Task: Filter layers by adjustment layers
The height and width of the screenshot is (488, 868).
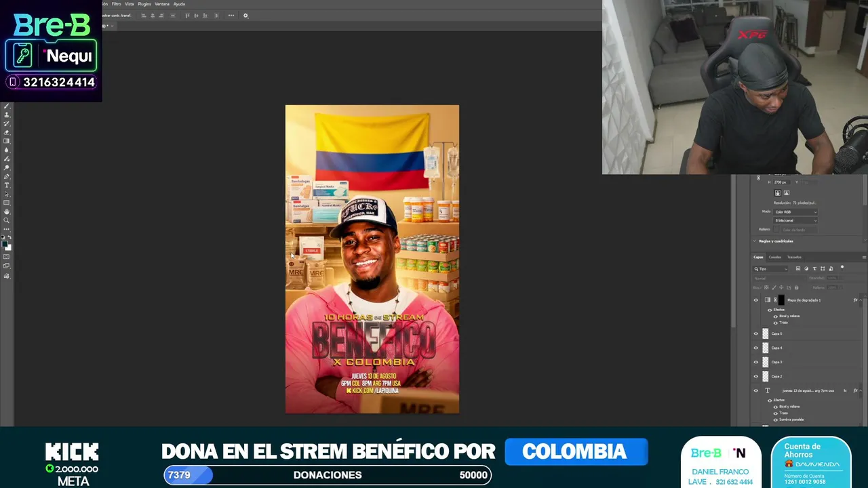Action: [806, 269]
